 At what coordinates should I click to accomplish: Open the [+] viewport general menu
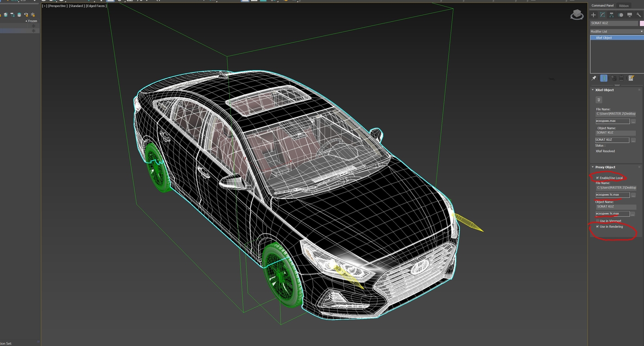(45, 6)
